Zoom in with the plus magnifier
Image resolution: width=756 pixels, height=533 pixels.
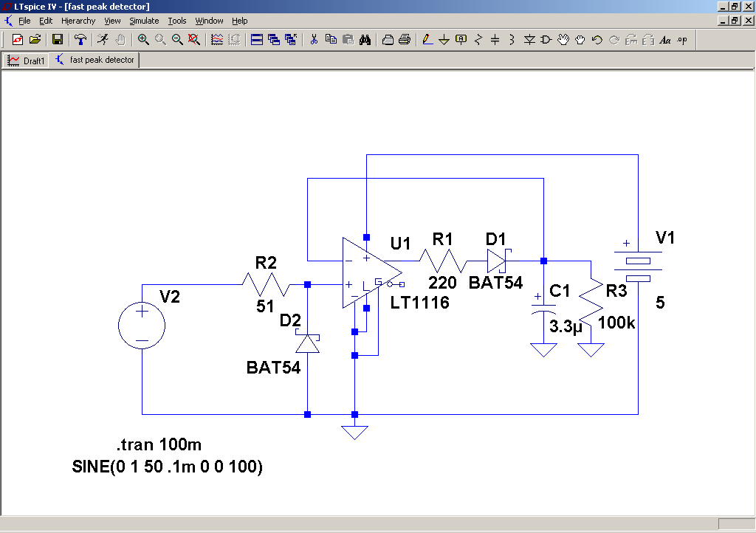pyautogui.click(x=143, y=40)
